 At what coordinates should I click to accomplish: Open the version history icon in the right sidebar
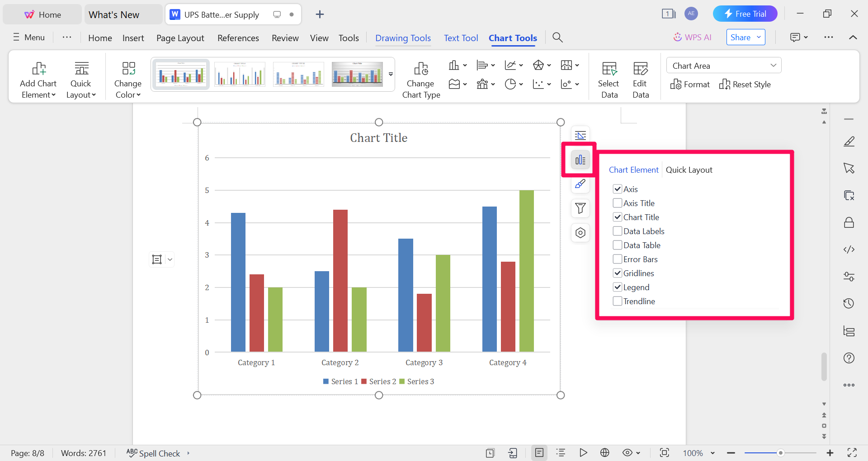(x=849, y=303)
